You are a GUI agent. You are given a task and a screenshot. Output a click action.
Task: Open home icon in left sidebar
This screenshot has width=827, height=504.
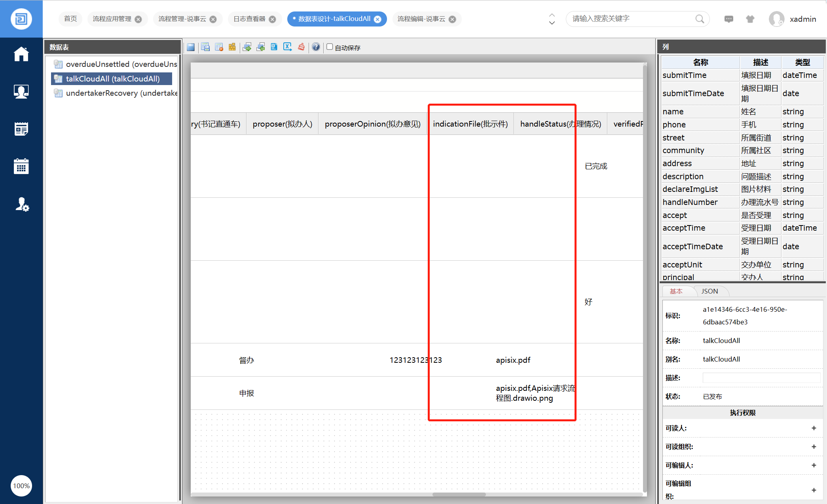click(x=21, y=54)
